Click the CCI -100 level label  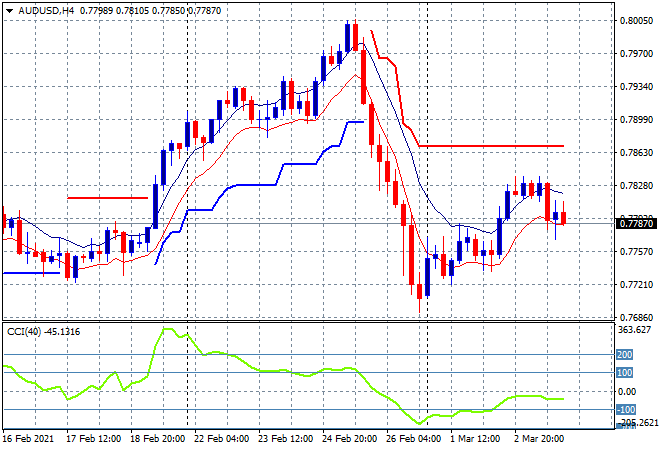click(x=626, y=409)
